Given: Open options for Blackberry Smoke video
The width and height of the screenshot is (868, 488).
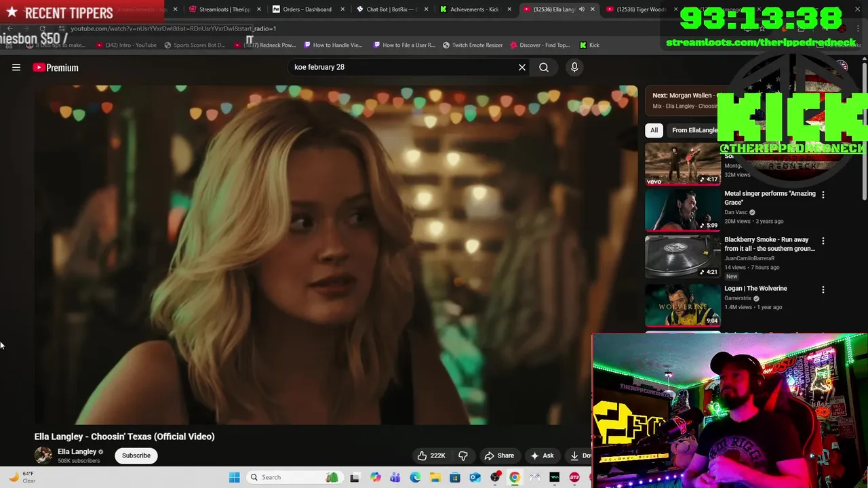Looking at the screenshot, I should 823,241.
